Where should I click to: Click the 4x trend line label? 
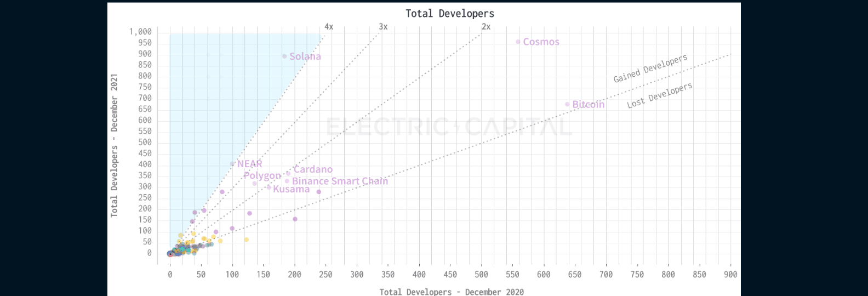(329, 26)
